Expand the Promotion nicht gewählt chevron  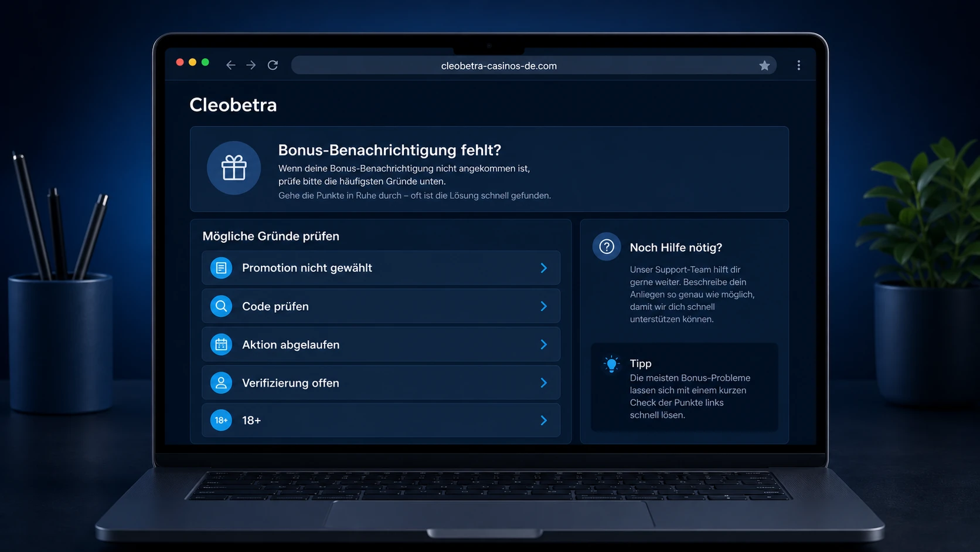[x=544, y=268]
